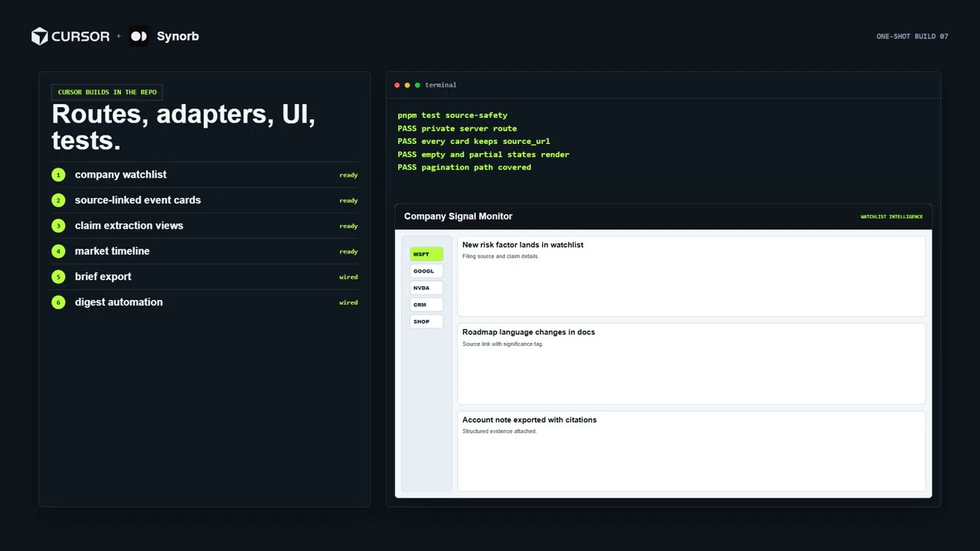Click PASS empty and partial states line
The image size is (980, 551).
click(x=483, y=155)
